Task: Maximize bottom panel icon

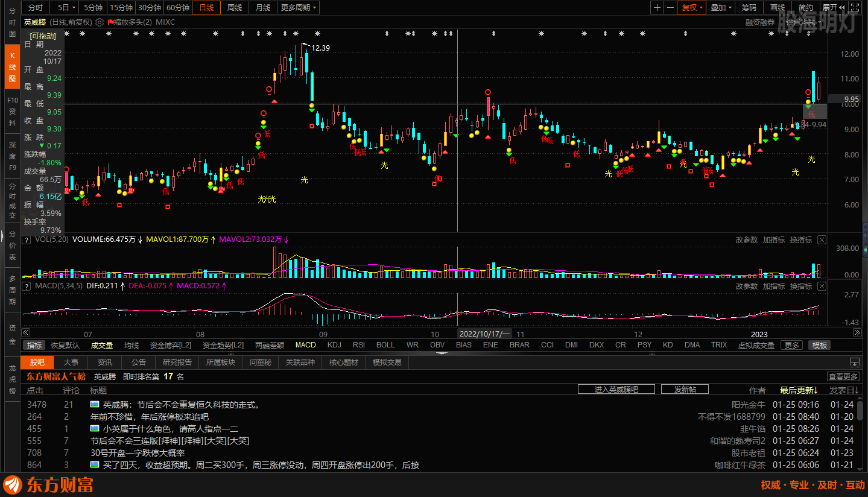Action: point(854,362)
